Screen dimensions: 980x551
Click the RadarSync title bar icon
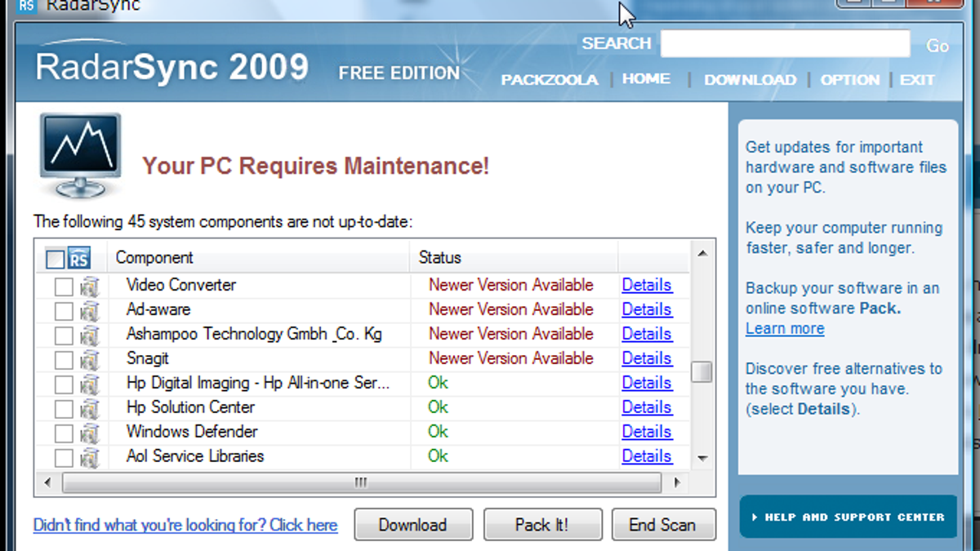[27, 6]
